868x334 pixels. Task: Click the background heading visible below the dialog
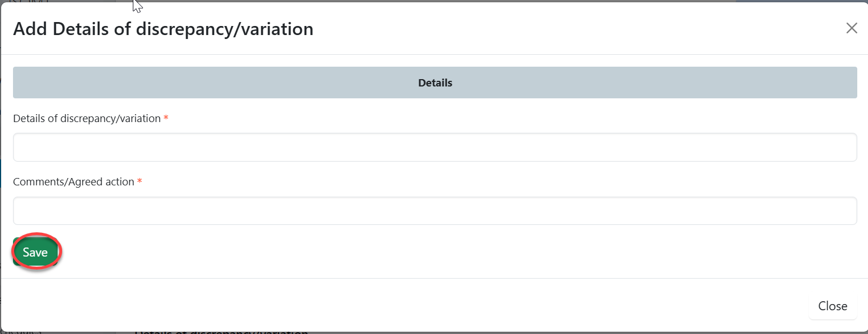click(x=222, y=332)
